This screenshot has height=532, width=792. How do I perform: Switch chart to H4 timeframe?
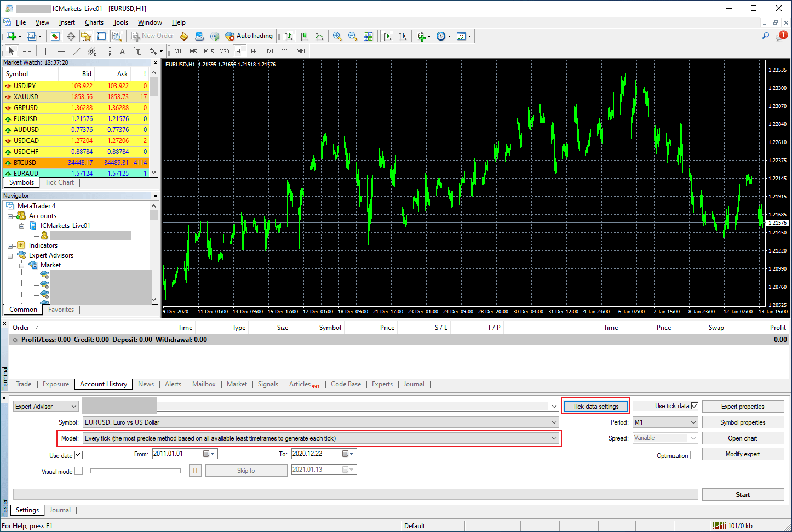tap(255, 51)
